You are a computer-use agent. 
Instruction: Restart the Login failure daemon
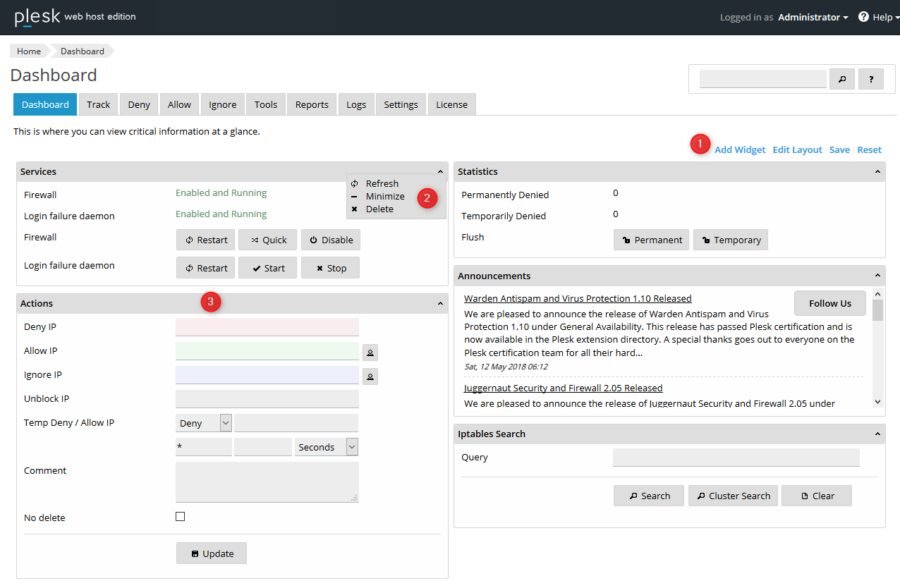205,268
